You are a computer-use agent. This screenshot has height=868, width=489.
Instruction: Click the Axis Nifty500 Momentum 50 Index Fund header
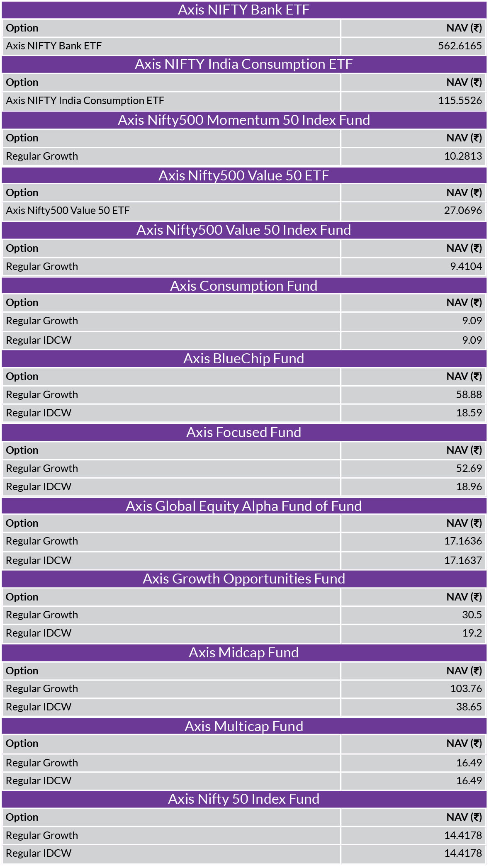click(x=244, y=120)
